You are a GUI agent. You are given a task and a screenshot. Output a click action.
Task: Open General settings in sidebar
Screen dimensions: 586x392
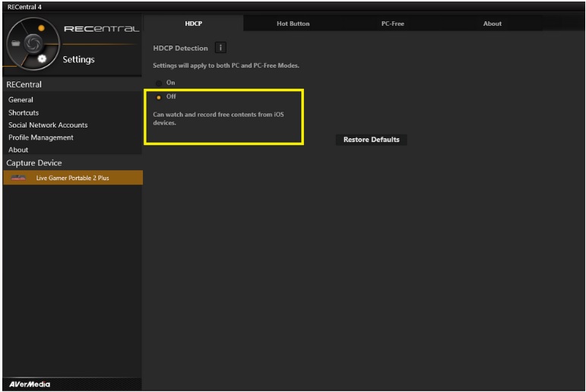coord(21,100)
